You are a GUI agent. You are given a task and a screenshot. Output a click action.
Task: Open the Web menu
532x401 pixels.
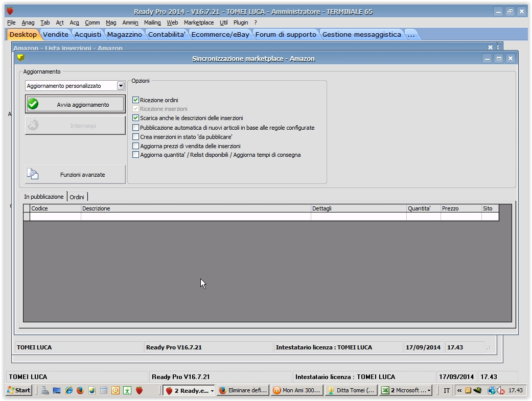pos(172,22)
